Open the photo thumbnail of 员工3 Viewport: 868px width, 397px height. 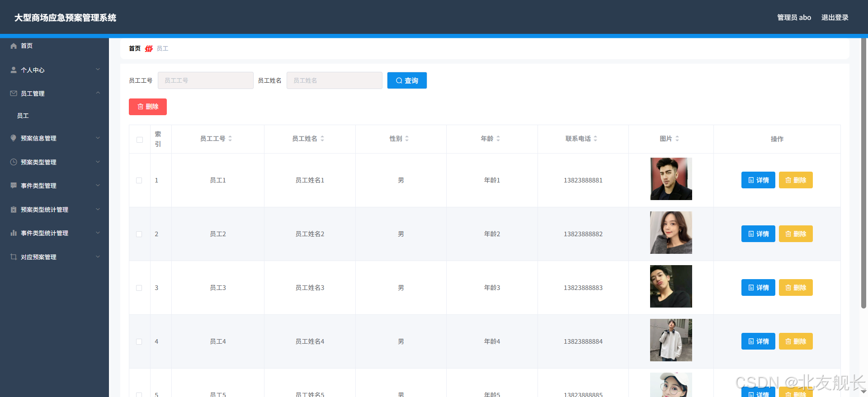pyautogui.click(x=671, y=286)
